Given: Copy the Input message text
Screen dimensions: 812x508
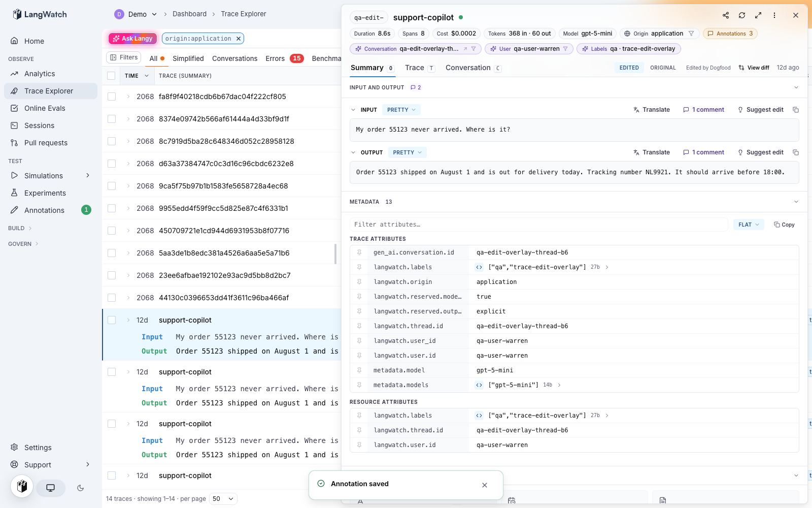Looking at the screenshot, I should (x=796, y=110).
